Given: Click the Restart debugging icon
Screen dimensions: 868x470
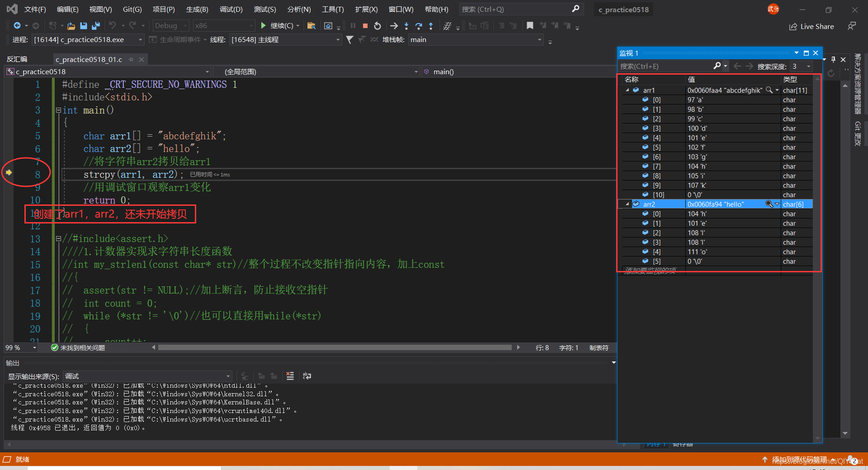Looking at the screenshot, I should pyautogui.click(x=377, y=26).
